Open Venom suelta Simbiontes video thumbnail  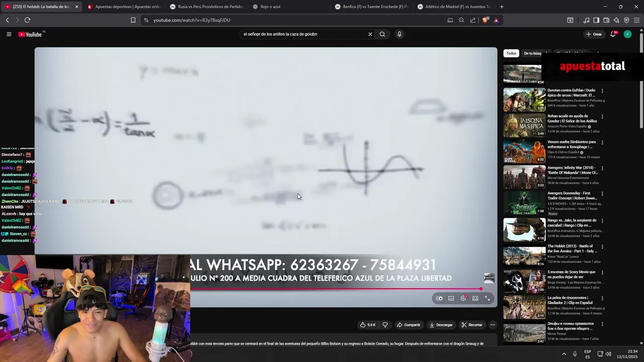524,151
